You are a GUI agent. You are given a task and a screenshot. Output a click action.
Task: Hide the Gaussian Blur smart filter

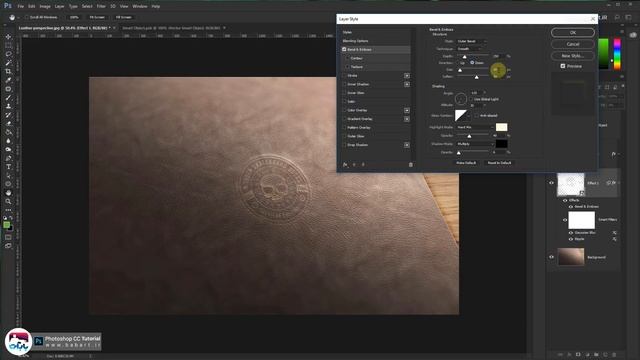point(571,233)
